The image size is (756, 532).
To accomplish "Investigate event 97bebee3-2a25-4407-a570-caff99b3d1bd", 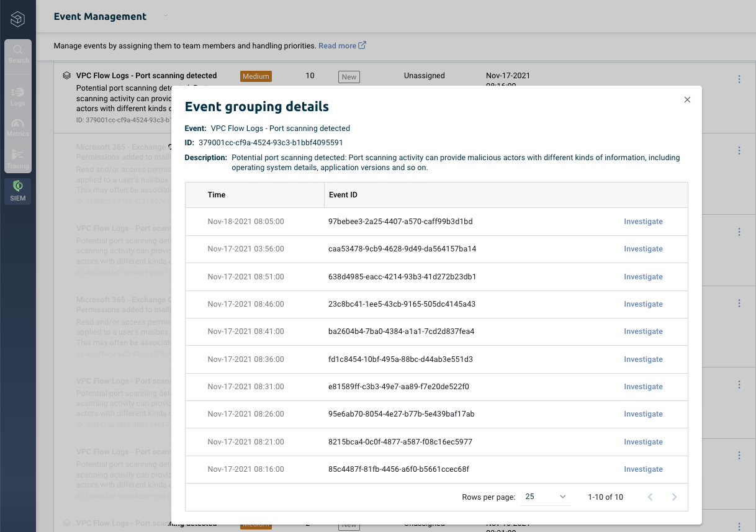I will (x=643, y=221).
